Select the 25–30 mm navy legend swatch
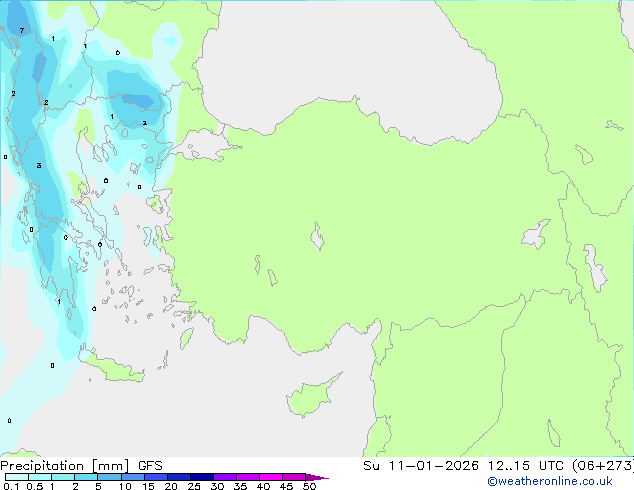Screen dimensions: 634x490 pyautogui.click(x=202, y=477)
